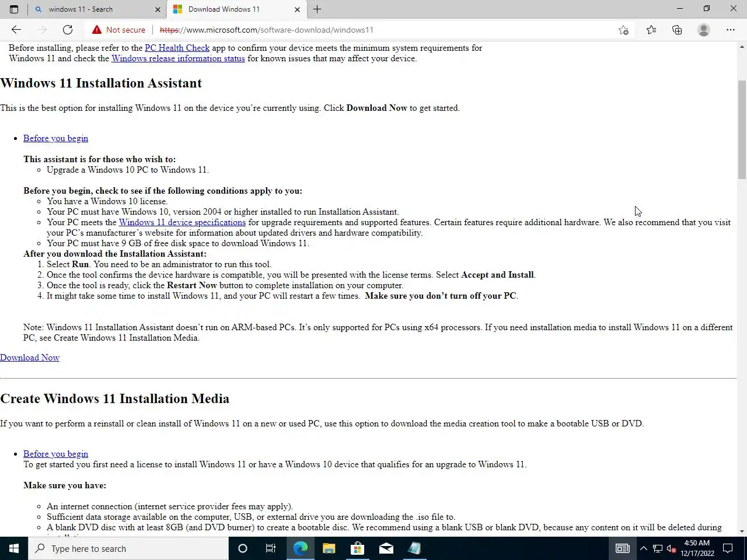747x560 pixels.
Task: Select the 'Download Windows 11' tab
Action: pos(236,9)
